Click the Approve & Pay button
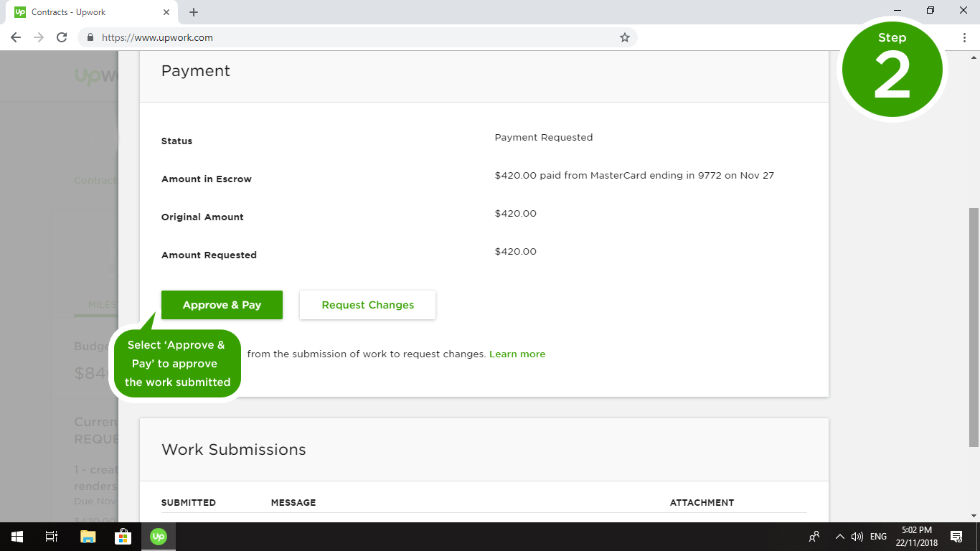This screenshot has width=980, height=551. (222, 305)
